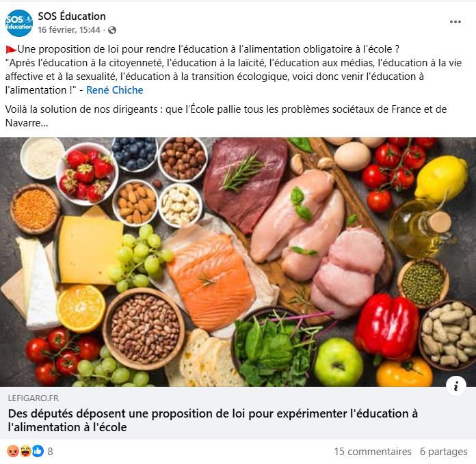476x464 pixels.
Task: Open the headline about députés' proposition de loi
Action: [x=213, y=420]
